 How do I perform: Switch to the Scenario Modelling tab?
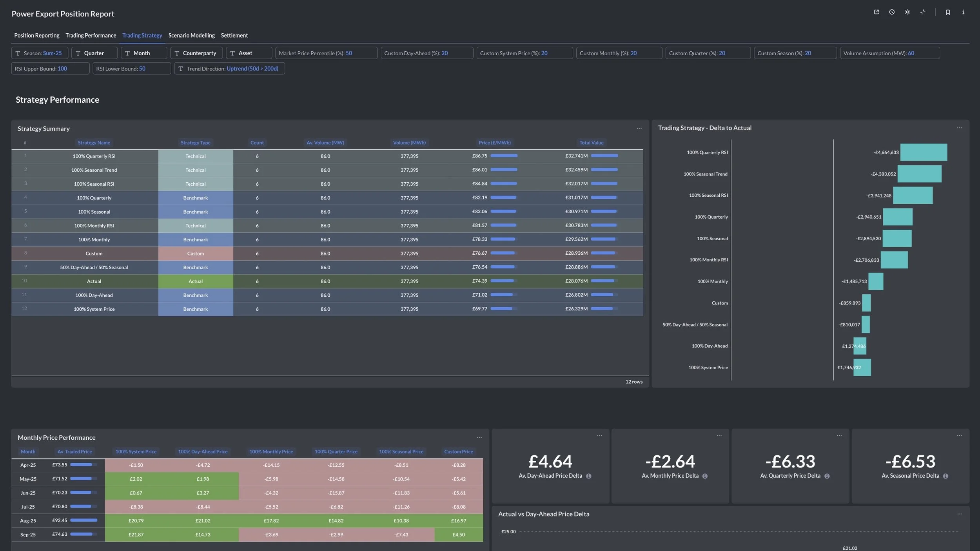point(191,35)
